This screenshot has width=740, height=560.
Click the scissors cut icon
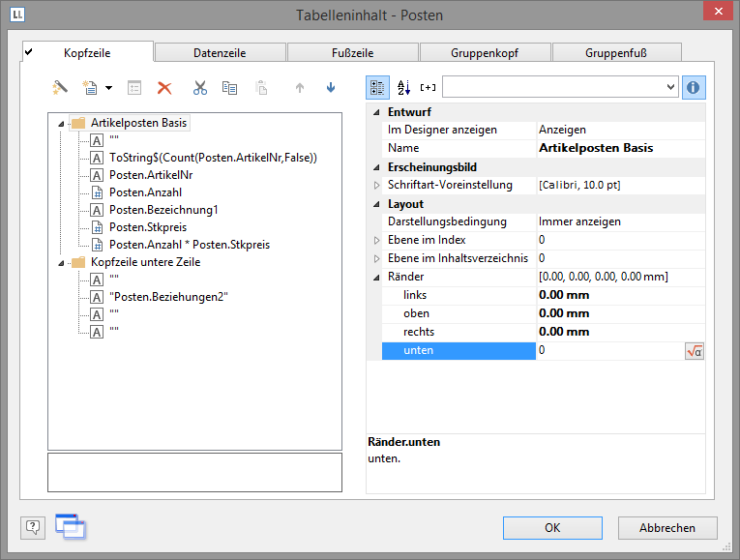click(200, 88)
